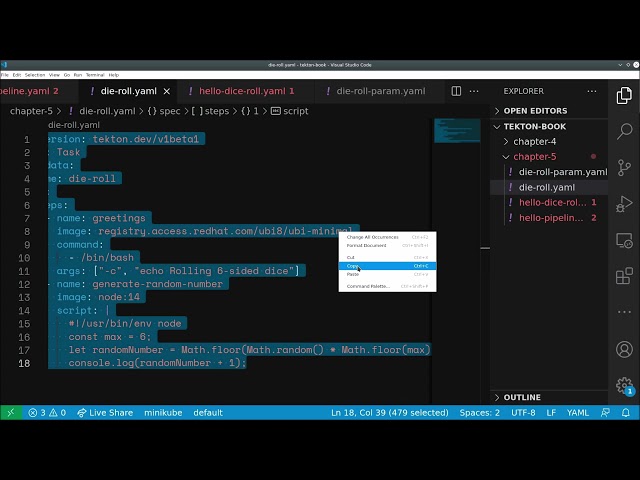Open the Selection menu in menu bar
Image resolution: width=640 pixels, height=480 pixels.
coord(35,75)
